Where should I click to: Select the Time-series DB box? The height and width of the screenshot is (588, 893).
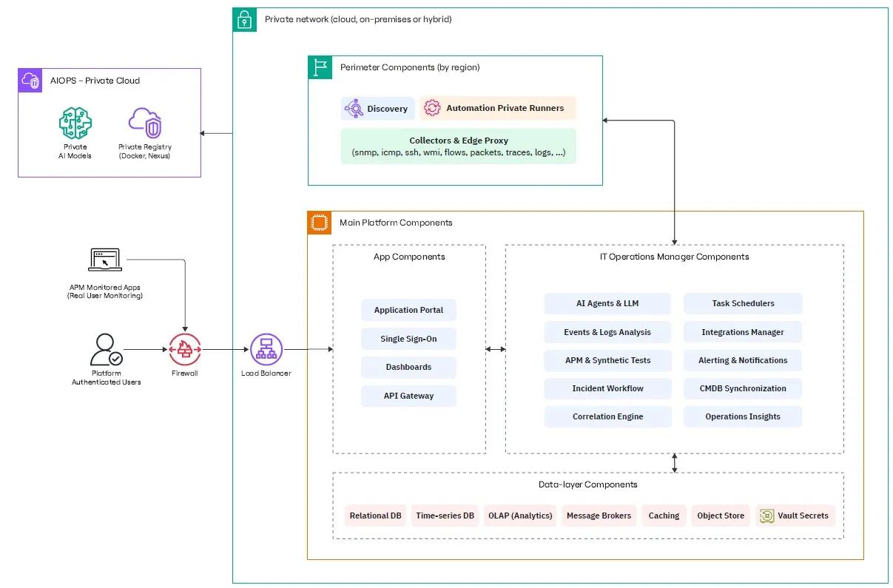pyautogui.click(x=445, y=516)
